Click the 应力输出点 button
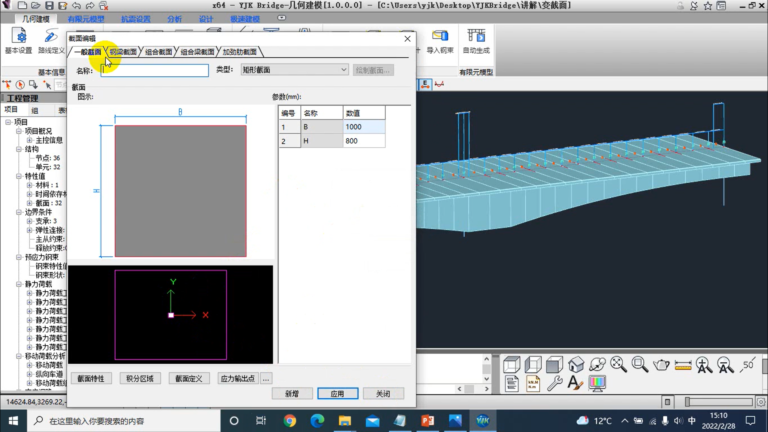This screenshot has width=768, height=432. tap(238, 379)
